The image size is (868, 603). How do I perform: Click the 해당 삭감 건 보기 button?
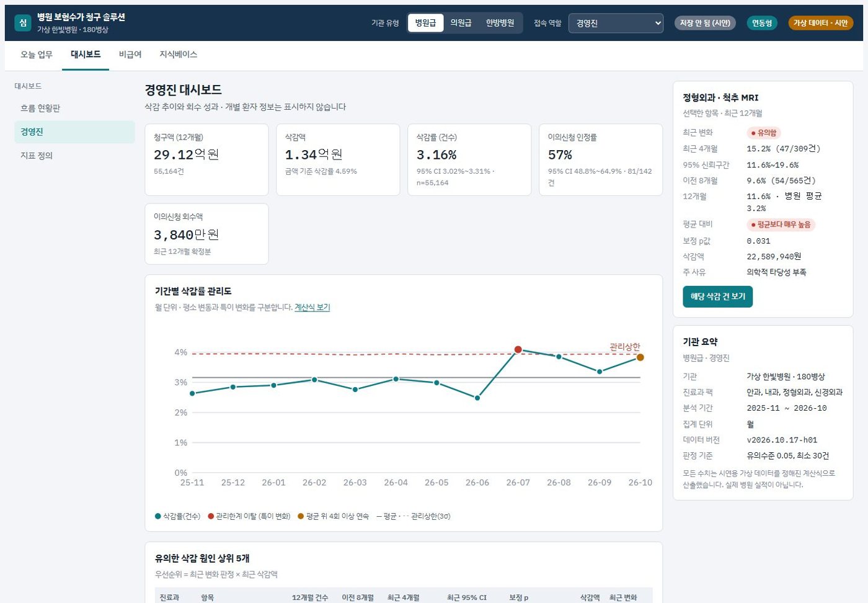pos(718,297)
